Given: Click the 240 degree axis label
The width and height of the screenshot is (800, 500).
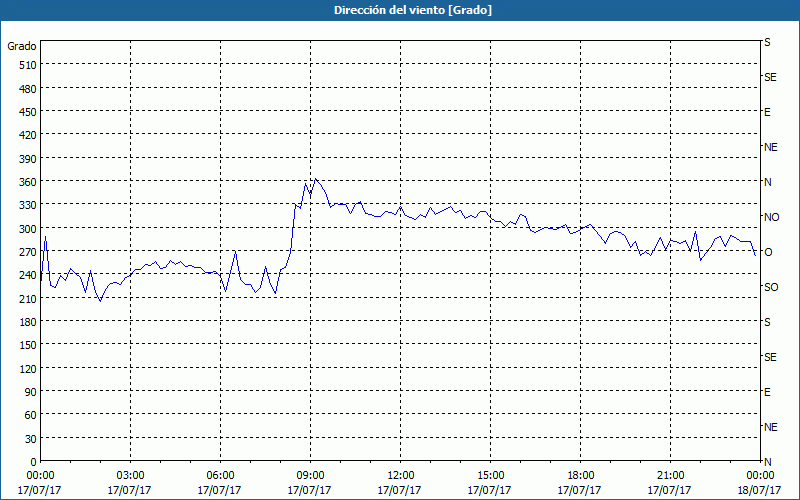Looking at the screenshot, I should (x=28, y=276).
